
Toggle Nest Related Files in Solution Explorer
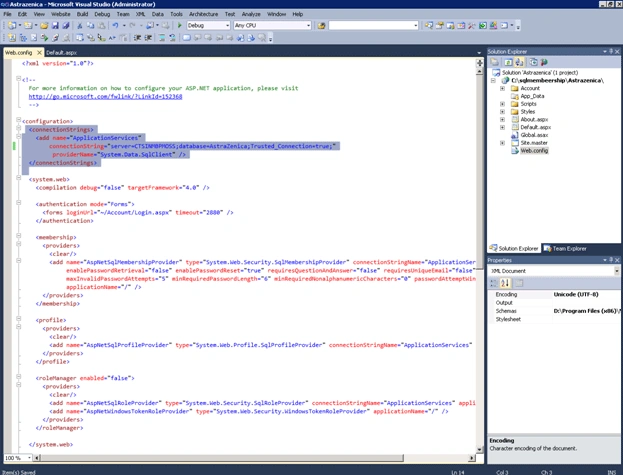(519, 62)
